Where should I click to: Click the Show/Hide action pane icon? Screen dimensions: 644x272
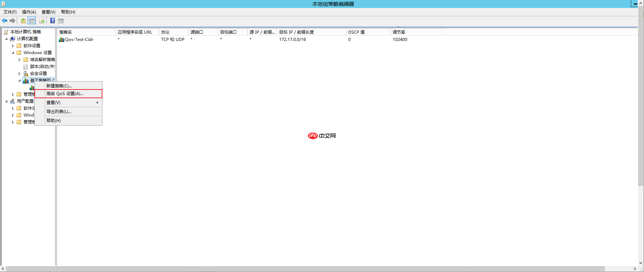click(61, 21)
